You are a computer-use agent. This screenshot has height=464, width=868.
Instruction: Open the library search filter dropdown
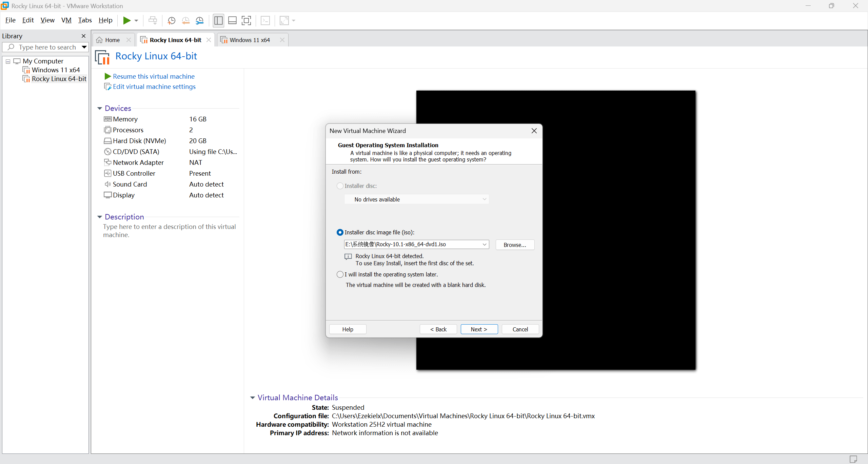(x=84, y=47)
